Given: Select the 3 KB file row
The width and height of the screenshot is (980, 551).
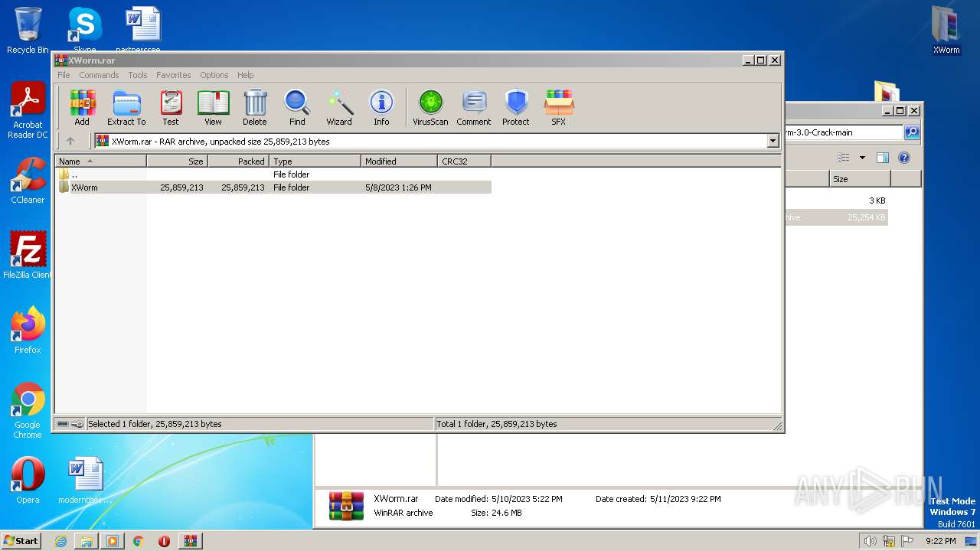Looking at the screenshot, I should [837, 201].
